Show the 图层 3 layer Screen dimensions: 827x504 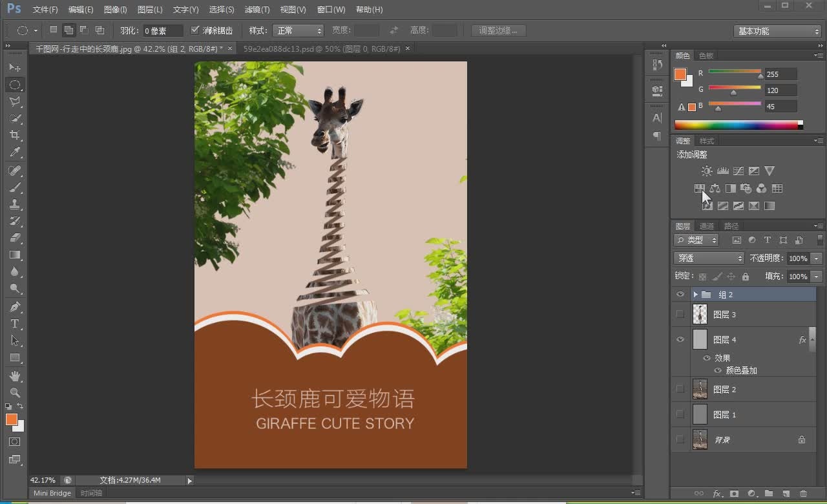coord(680,314)
